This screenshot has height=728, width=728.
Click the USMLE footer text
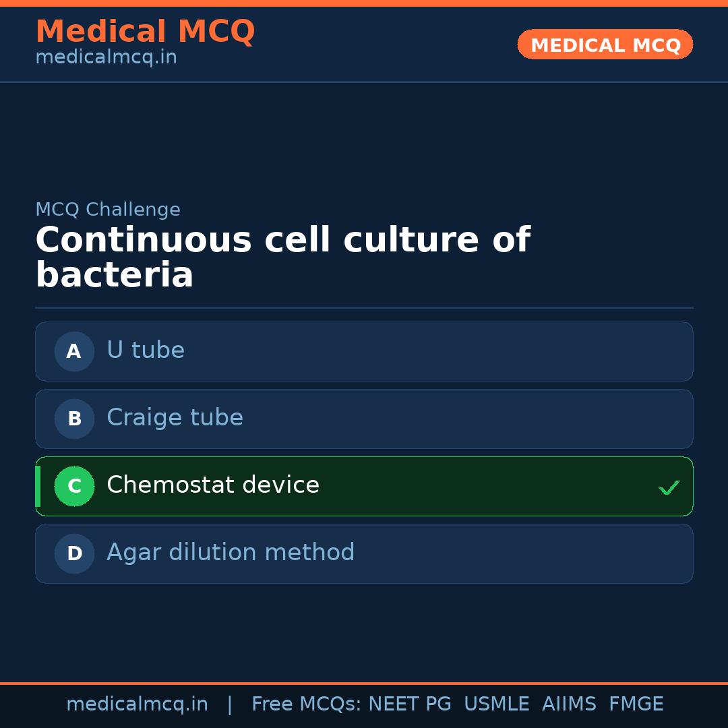pos(496,704)
